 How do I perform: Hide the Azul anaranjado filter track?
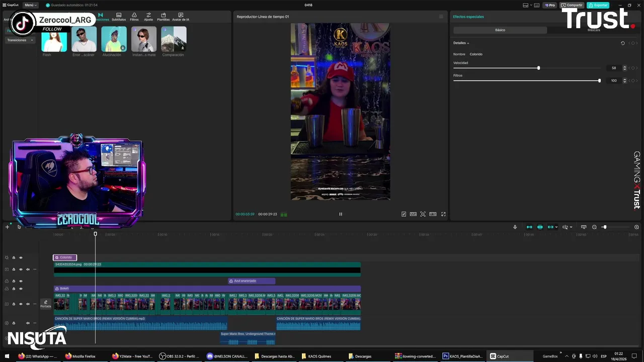click(21, 281)
